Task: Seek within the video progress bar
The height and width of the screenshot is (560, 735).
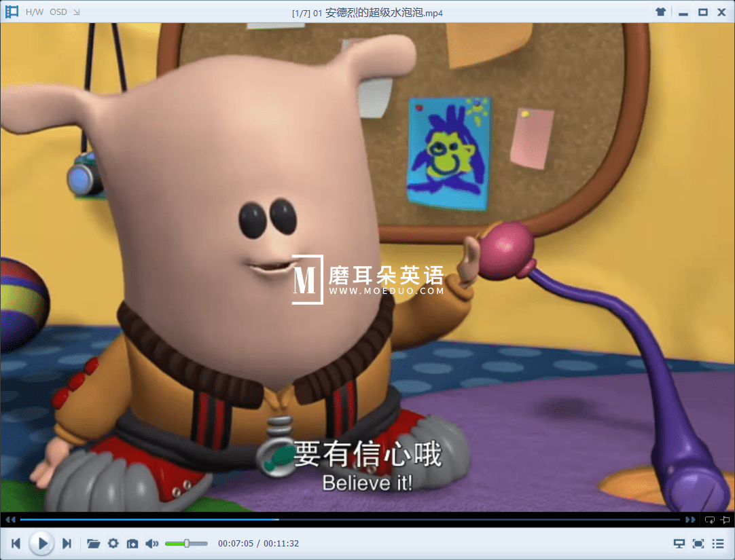Action: 350,519
